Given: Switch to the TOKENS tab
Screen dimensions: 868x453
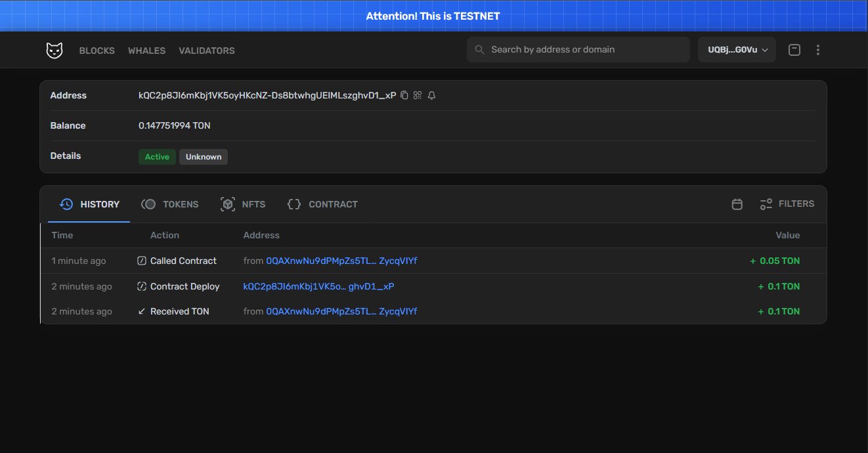Looking at the screenshot, I should [x=170, y=204].
